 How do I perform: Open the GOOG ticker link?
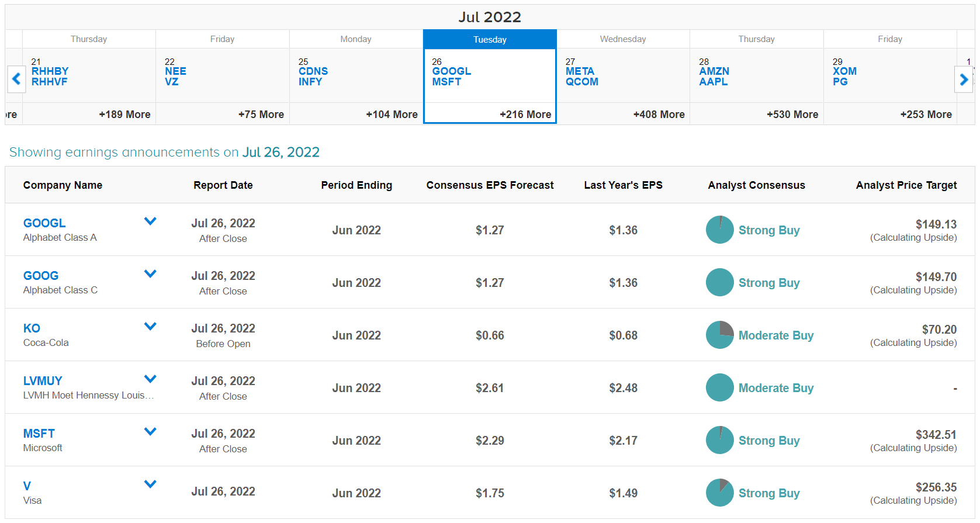(x=41, y=276)
